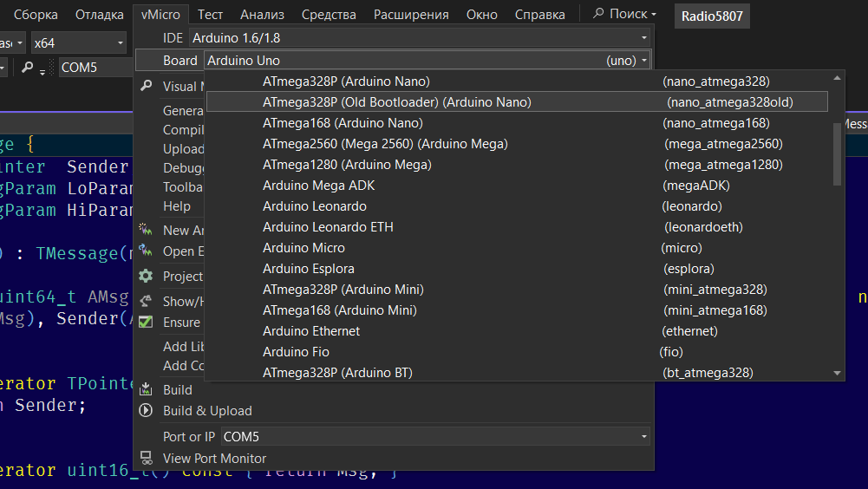Select ATmega2560 (Mega 2560) Arduino Mega
The image size is (868, 489).
point(517,144)
